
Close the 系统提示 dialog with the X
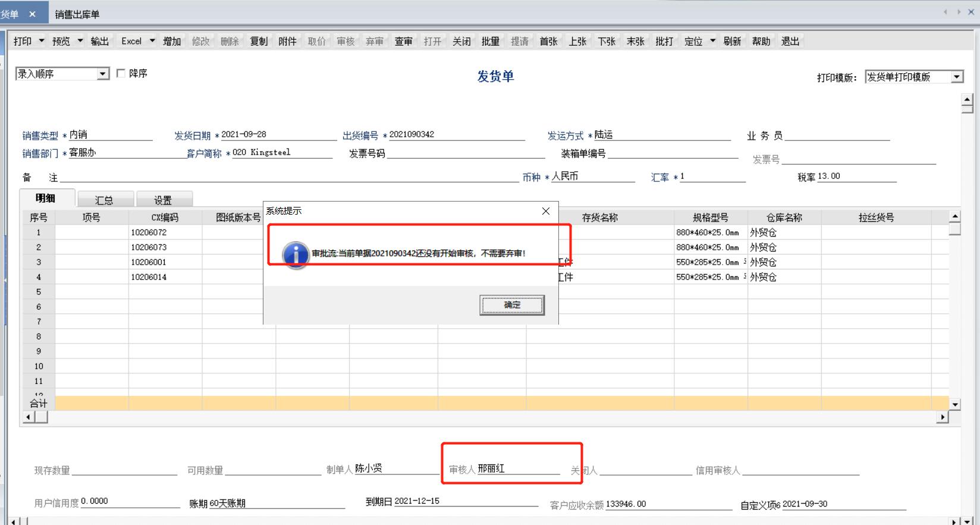(546, 211)
